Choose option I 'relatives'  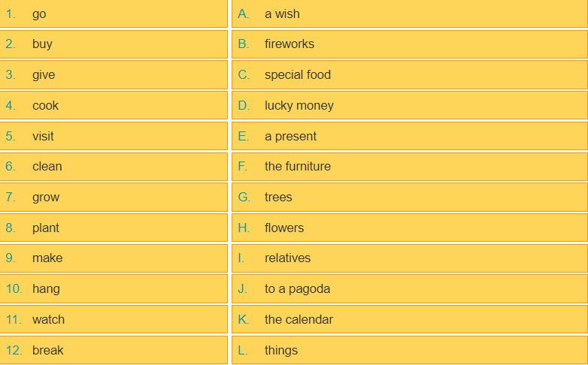click(x=410, y=258)
